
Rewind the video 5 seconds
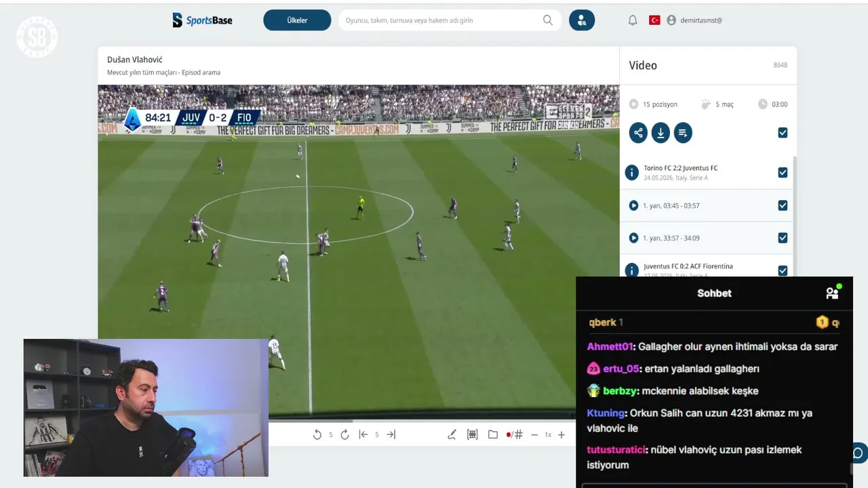tap(317, 434)
